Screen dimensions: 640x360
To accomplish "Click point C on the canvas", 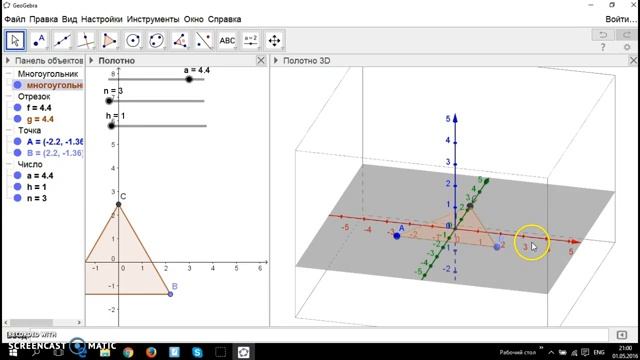I will 118,204.
